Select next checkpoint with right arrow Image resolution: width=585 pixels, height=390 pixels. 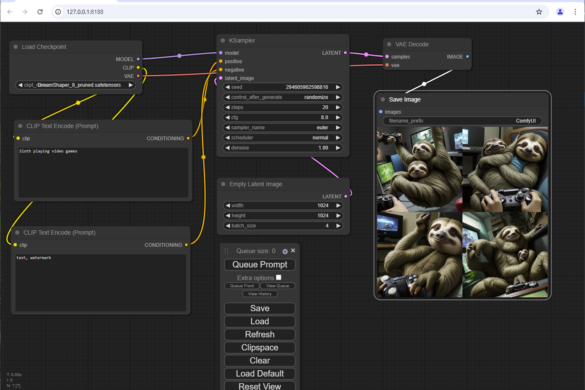pyautogui.click(x=131, y=85)
